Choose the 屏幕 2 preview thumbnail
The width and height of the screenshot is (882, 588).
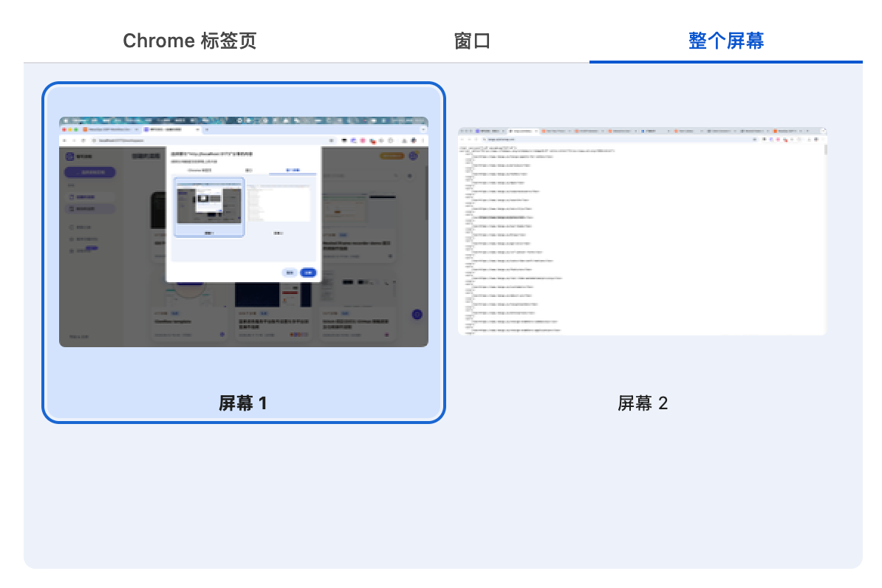tap(643, 231)
